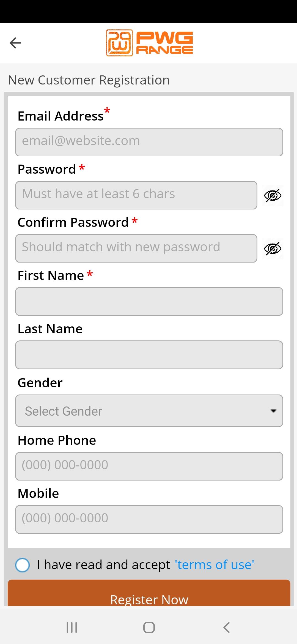Tap the back arrow in header
Viewport: 297px width, 644px height.
coord(15,43)
